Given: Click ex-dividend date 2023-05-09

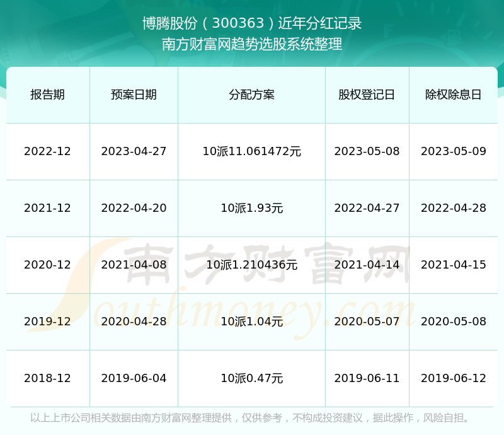Looking at the screenshot, I should pyautogui.click(x=454, y=151).
